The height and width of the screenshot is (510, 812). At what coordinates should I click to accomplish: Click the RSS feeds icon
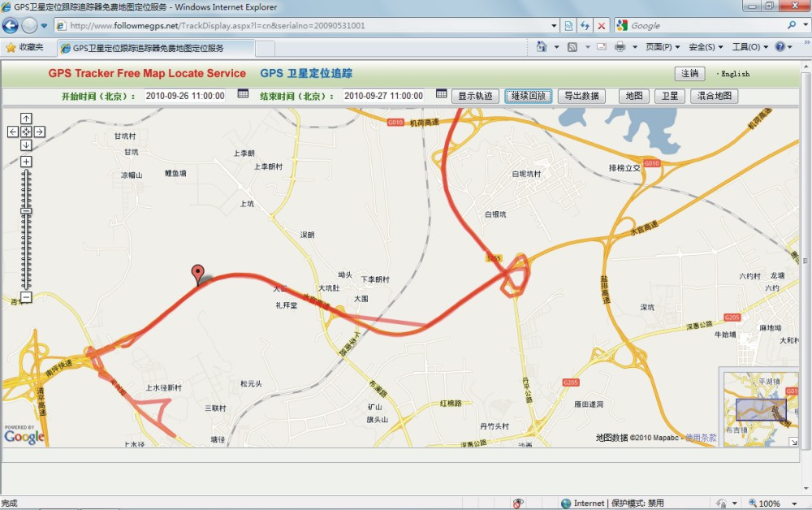point(572,47)
